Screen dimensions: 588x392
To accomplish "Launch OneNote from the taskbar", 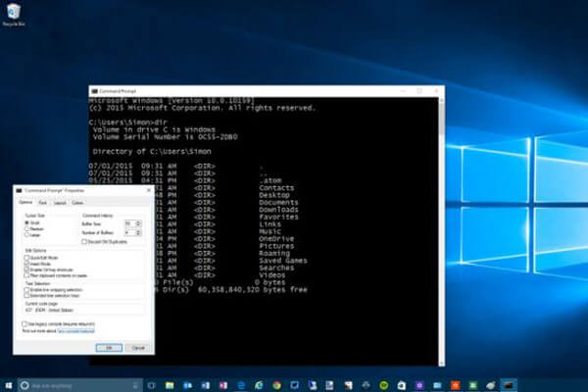I will pos(223,385).
